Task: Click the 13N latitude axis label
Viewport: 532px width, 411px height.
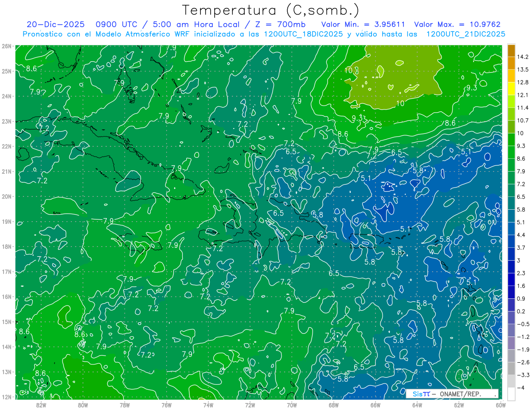Action: pyautogui.click(x=6, y=372)
